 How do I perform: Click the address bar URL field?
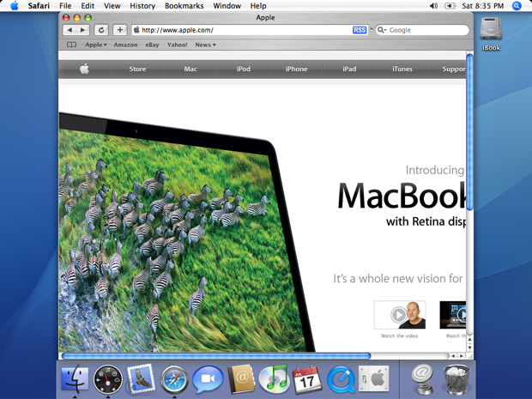[250, 30]
